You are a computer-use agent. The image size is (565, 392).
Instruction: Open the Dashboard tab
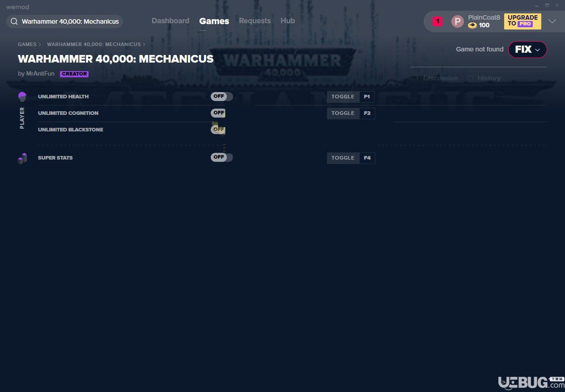tap(170, 21)
